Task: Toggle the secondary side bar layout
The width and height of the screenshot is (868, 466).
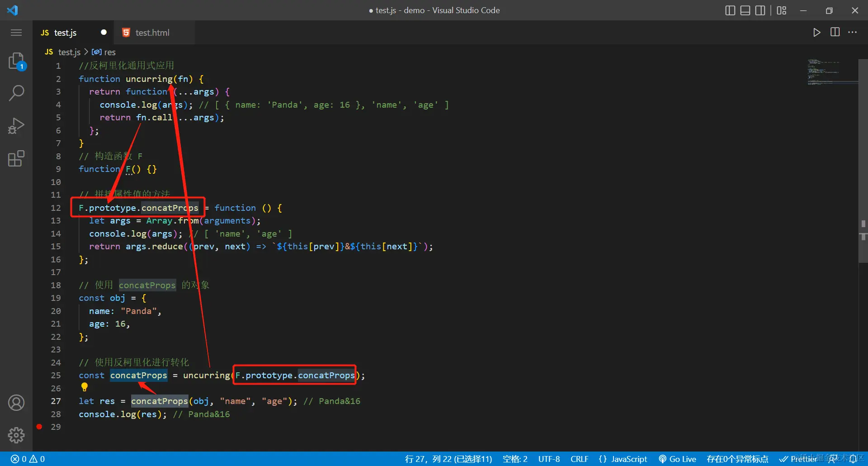Action: [x=760, y=10]
